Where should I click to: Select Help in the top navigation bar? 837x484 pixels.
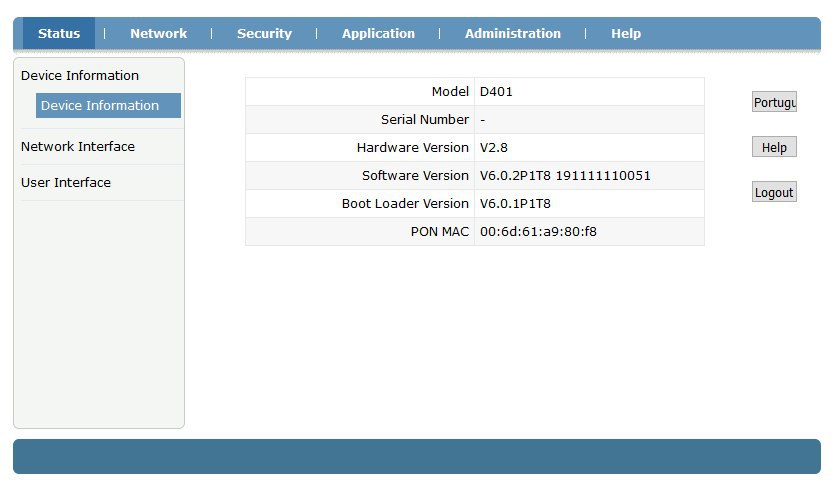pos(626,34)
